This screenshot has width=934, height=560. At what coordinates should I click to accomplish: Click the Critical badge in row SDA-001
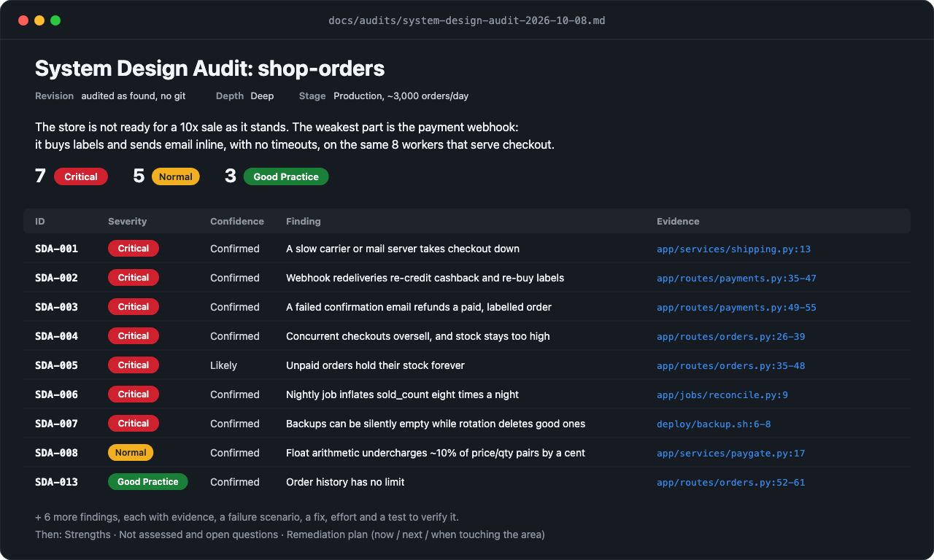[134, 249]
